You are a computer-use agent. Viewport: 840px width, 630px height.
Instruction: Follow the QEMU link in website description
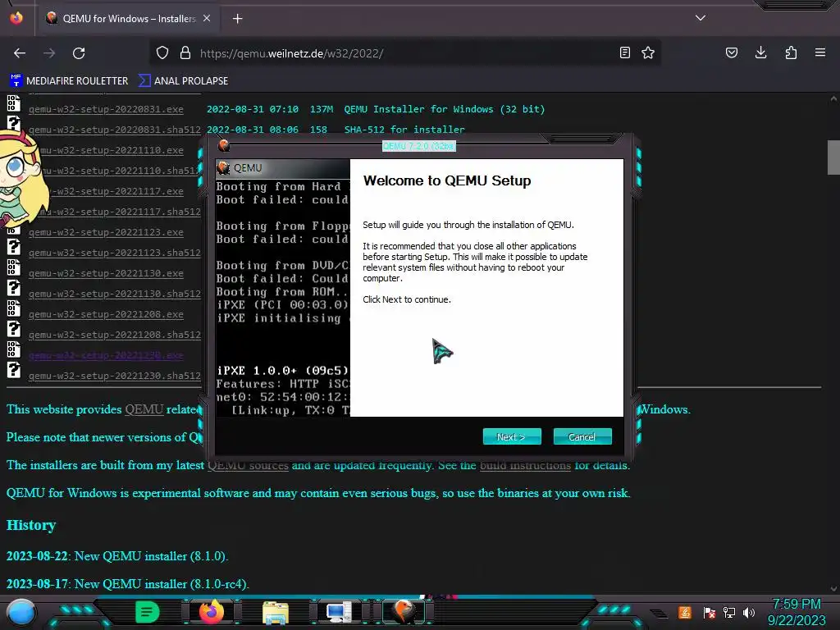pos(144,409)
